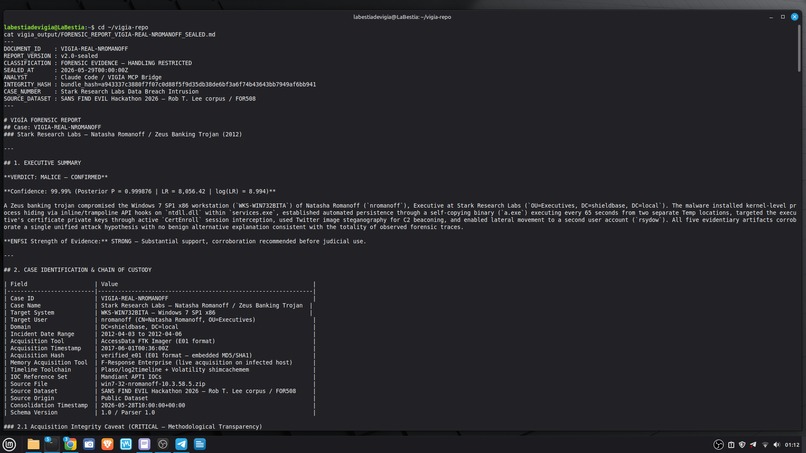
Task: Click the 'VERDICT: MALICE — CONFIRMED' line
Action: [56, 177]
